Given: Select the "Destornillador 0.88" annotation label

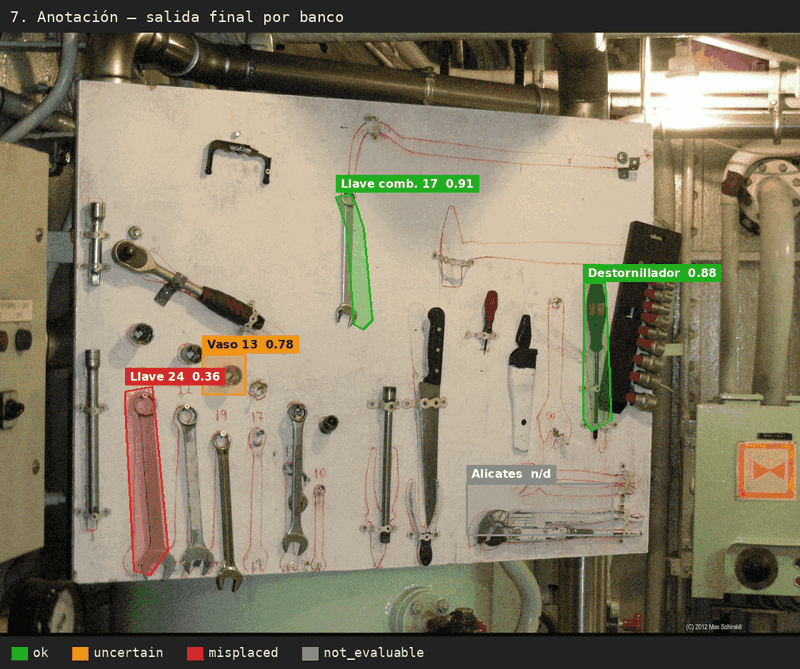Looking at the screenshot, I should pyautogui.click(x=652, y=273).
